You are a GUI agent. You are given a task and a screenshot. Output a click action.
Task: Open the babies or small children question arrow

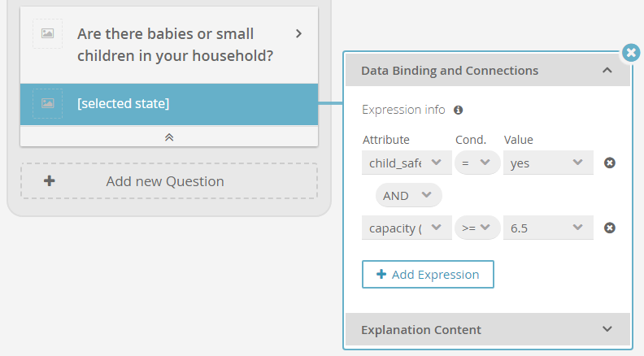[299, 33]
